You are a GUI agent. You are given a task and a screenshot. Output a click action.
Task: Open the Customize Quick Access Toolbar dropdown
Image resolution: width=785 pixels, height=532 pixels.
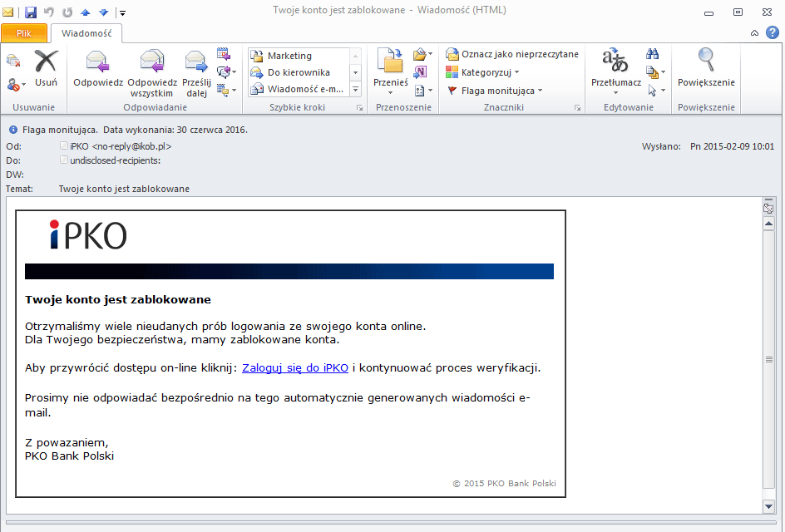click(122, 12)
